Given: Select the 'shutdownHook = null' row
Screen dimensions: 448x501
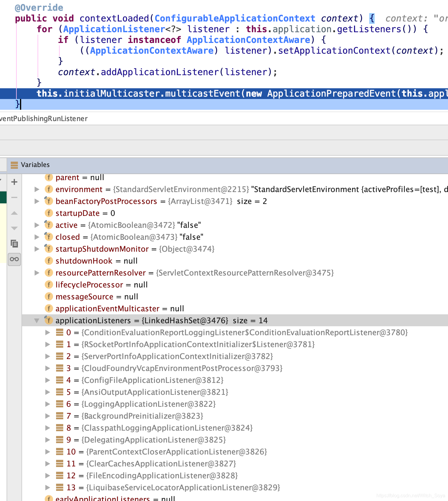Looking at the screenshot, I should pyautogui.click(x=235, y=261).
